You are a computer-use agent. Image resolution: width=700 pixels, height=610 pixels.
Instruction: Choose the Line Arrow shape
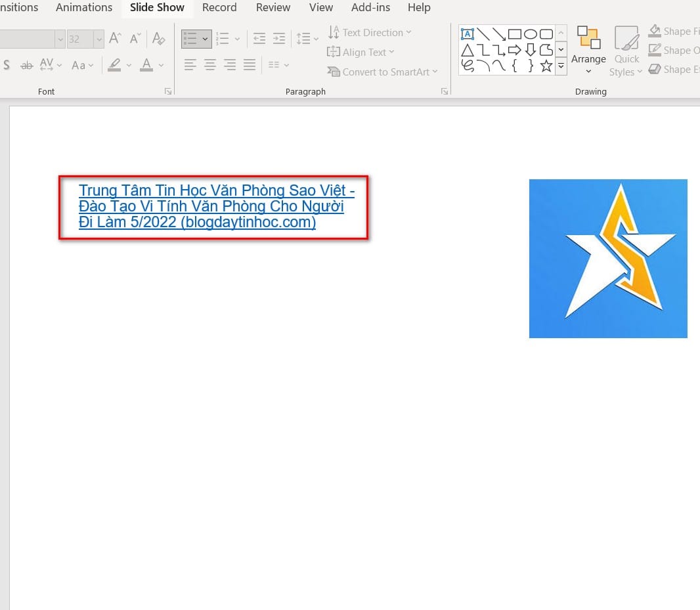tap(498, 34)
